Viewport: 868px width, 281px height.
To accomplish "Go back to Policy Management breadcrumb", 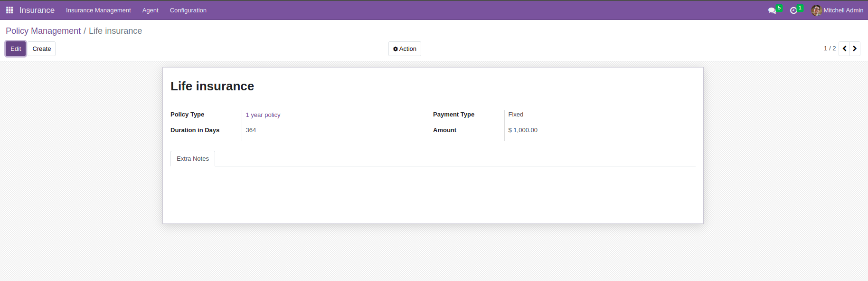I will pos(43,31).
